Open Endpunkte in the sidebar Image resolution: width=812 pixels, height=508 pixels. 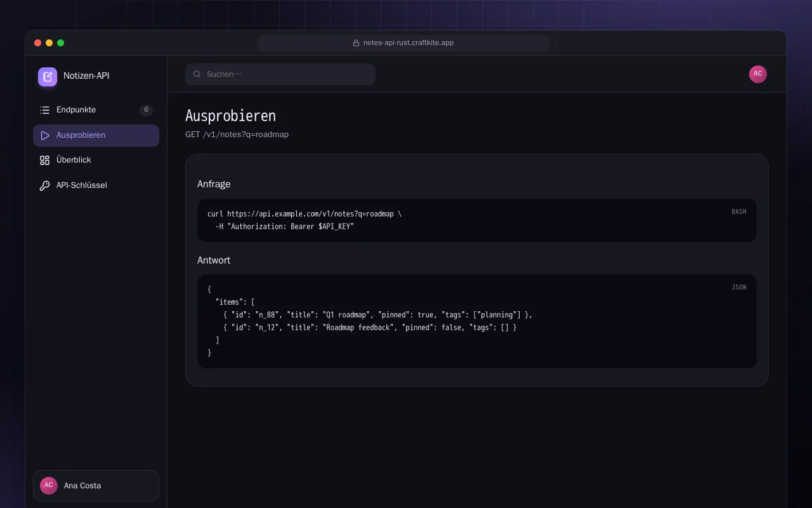[96, 110]
